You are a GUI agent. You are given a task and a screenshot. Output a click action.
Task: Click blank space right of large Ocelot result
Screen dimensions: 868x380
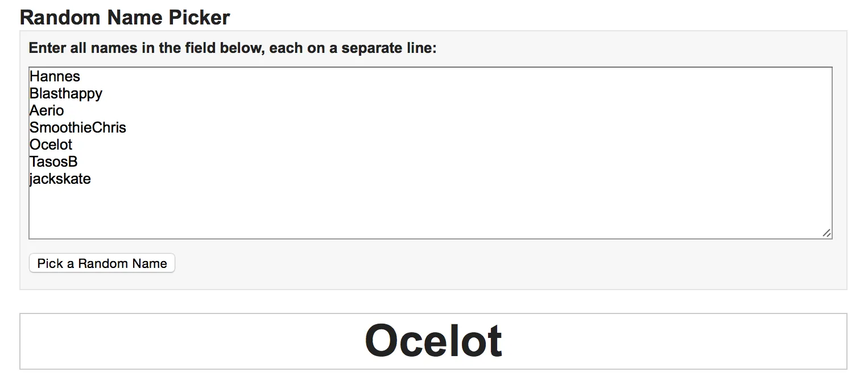pos(683,341)
